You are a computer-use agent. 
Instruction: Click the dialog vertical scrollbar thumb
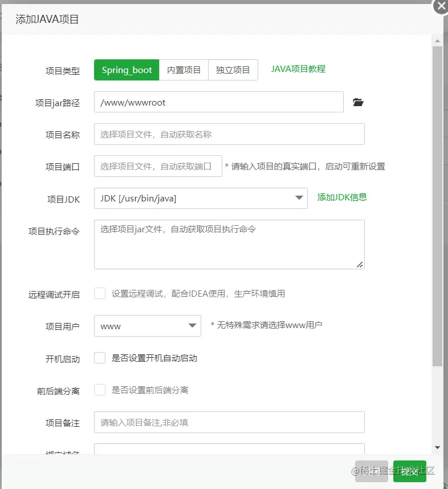(437, 207)
